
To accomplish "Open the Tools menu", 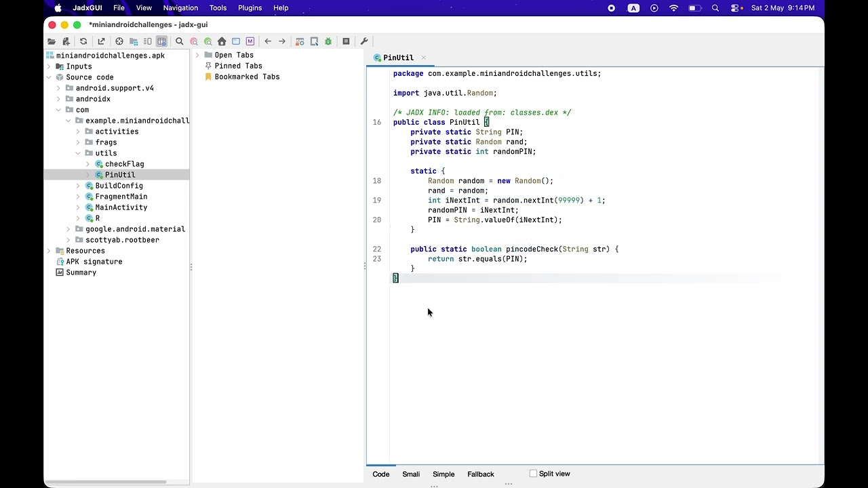I will click(218, 8).
